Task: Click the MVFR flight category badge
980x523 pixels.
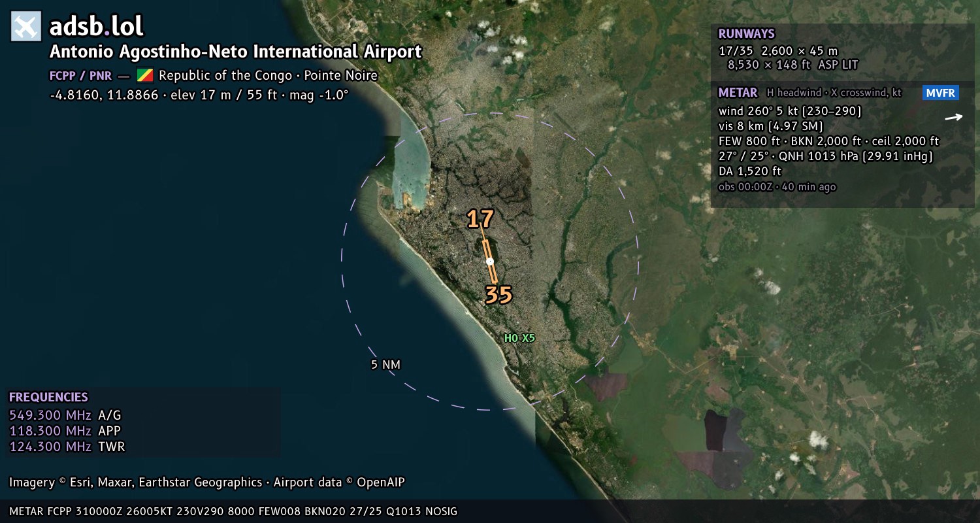Action: tap(941, 93)
